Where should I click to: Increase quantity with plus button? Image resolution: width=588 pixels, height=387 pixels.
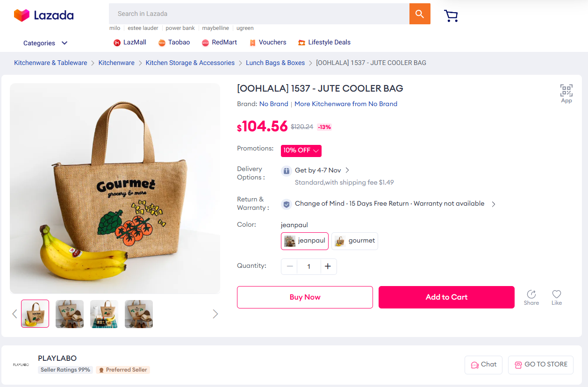pyautogui.click(x=328, y=266)
